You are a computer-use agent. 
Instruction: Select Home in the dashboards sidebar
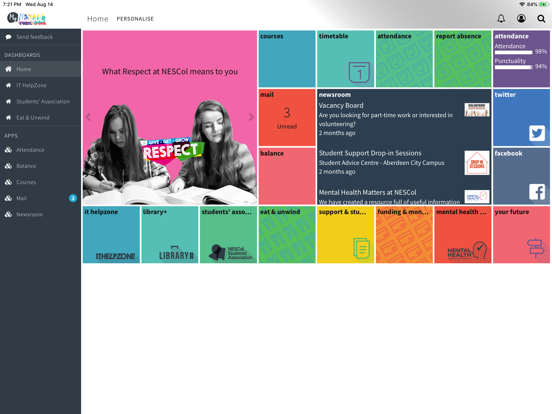coord(40,69)
